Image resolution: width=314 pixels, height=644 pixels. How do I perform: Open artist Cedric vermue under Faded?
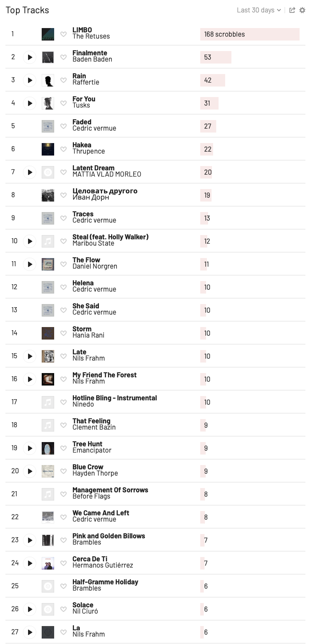[94, 128]
